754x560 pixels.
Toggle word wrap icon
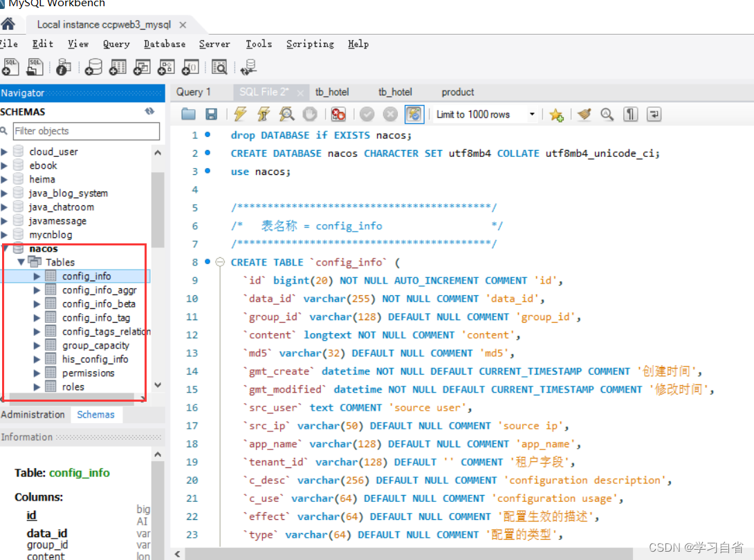[x=654, y=114]
